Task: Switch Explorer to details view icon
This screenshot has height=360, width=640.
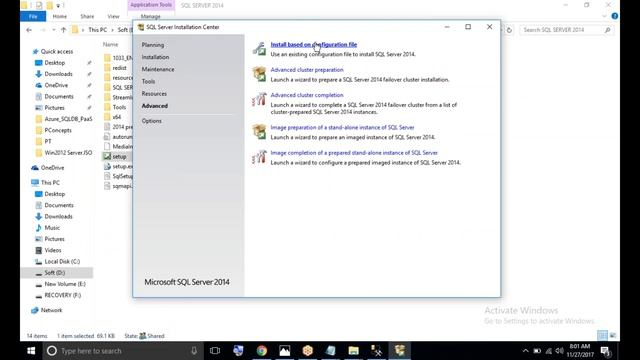Action: coord(602,336)
